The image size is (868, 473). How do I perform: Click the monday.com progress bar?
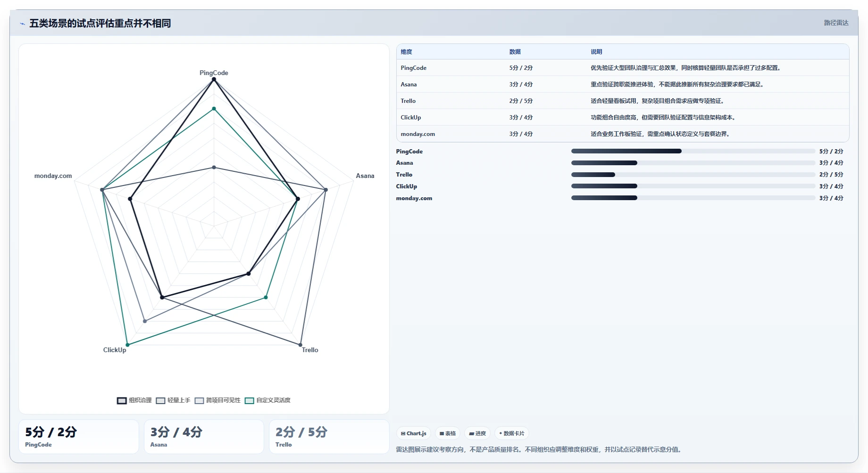[x=693, y=198]
